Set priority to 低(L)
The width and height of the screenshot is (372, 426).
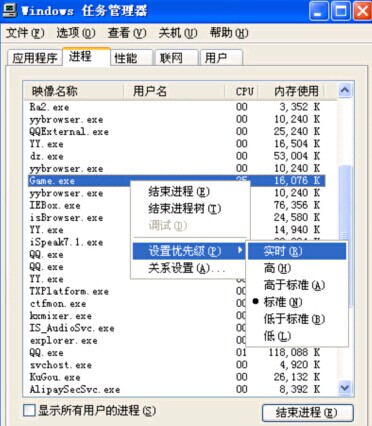point(297,336)
